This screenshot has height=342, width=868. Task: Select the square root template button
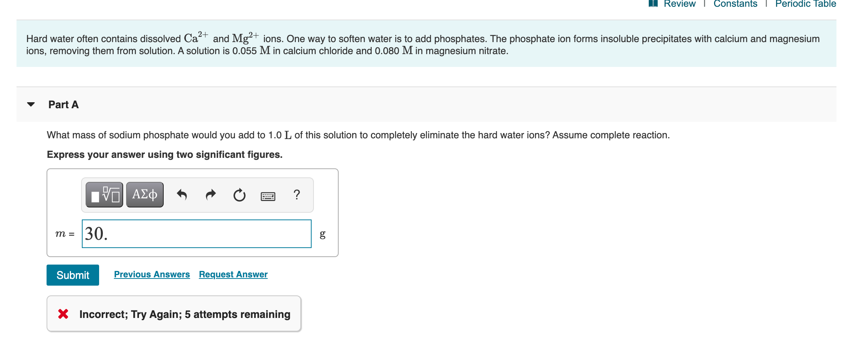(104, 194)
